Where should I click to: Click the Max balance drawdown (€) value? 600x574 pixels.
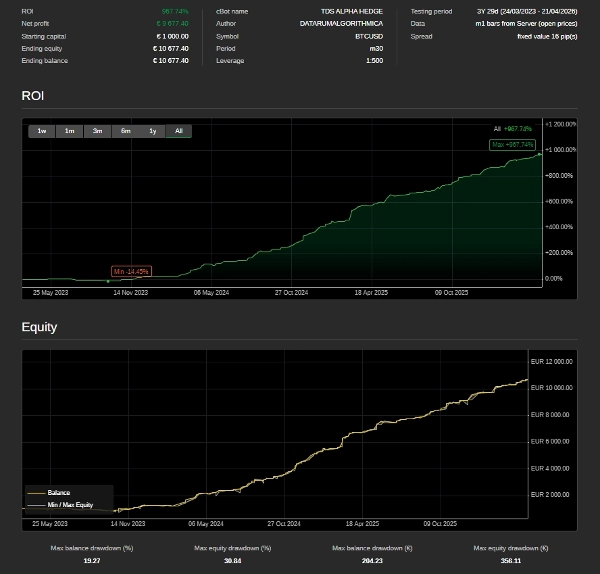[x=372, y=561]
